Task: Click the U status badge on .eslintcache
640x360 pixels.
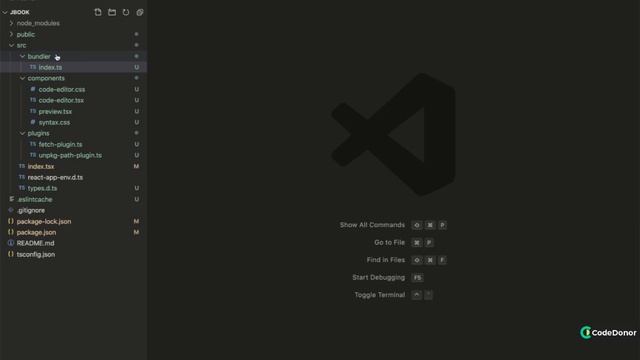Action: 137,199
